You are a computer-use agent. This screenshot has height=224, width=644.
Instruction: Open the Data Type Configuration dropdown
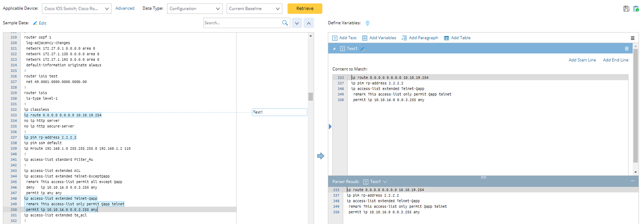click(x=195, y=9)
